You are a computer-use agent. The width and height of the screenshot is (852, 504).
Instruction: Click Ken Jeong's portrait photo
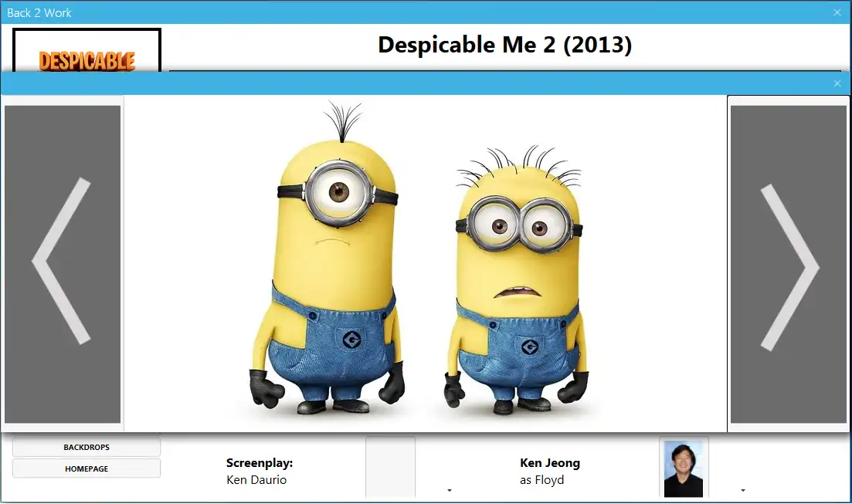click(x=684, y=468)
